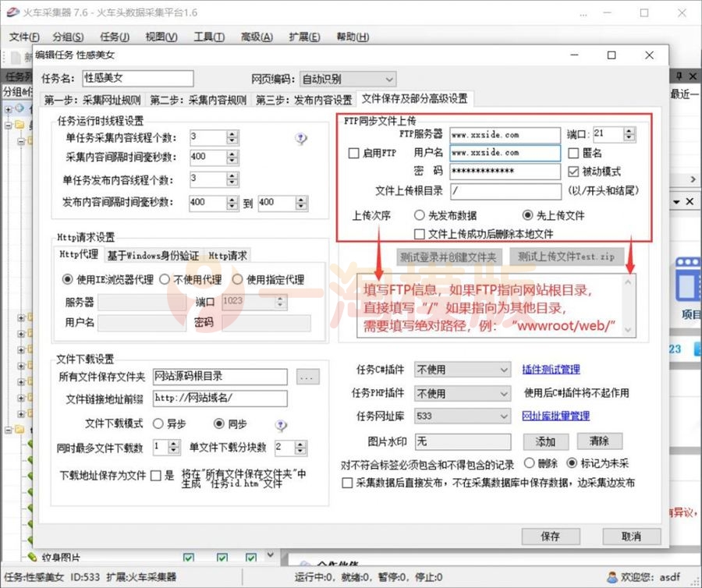Click the 文件上传根目录 field
The width and height of the screenshot is (702, 588).
(x=505, y=191)
